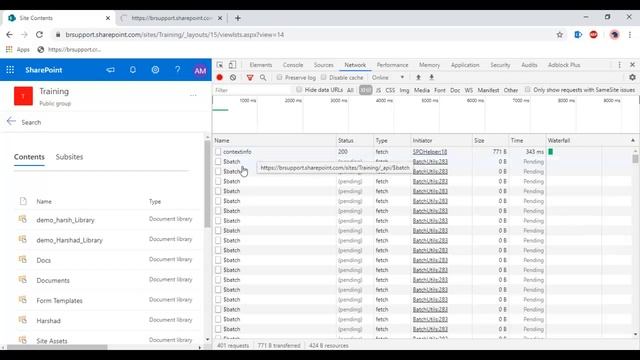Open the Performance tab
This screenshot has height=360, width=640.
[x=392, y=65]
